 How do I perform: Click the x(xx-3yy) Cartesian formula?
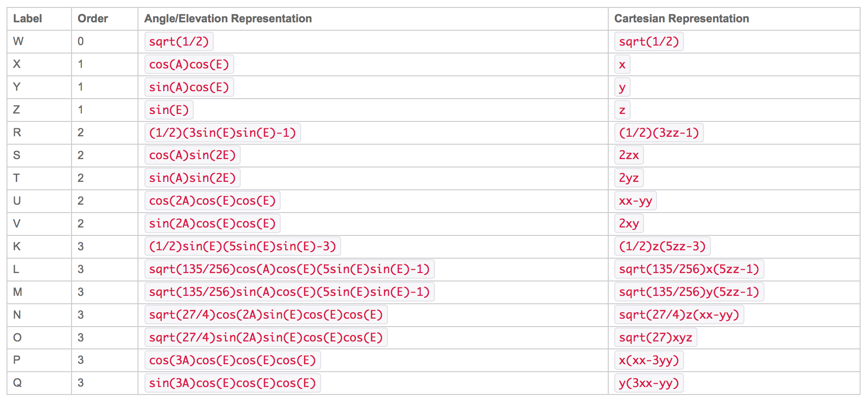point(649,360)
